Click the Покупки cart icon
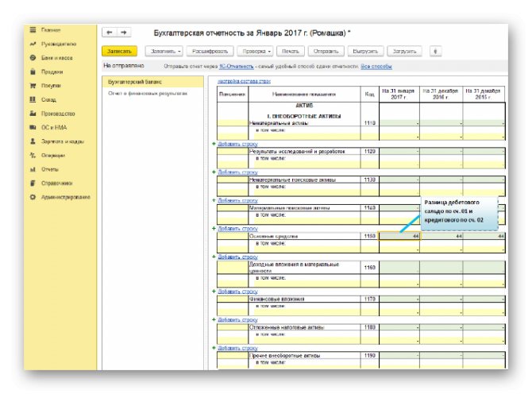Image resolution: width=532 pixels, height=394 pixels. click(x=33, y=86)
